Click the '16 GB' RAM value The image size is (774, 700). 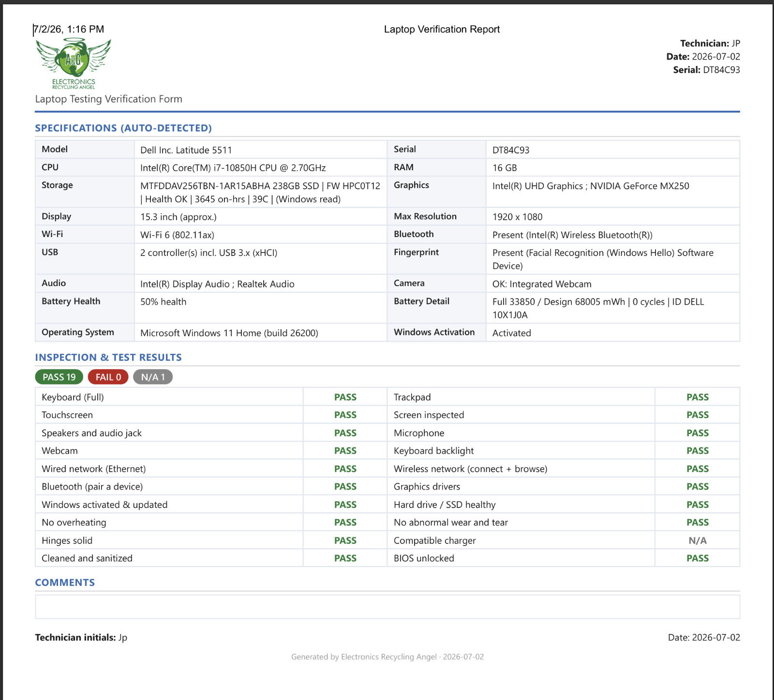point(505,168)
